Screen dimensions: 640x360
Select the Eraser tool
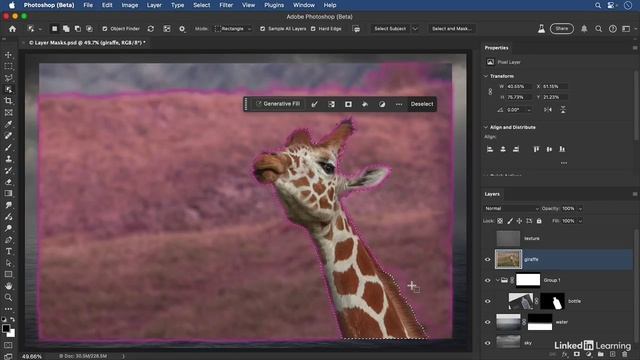tap(8, 182)
